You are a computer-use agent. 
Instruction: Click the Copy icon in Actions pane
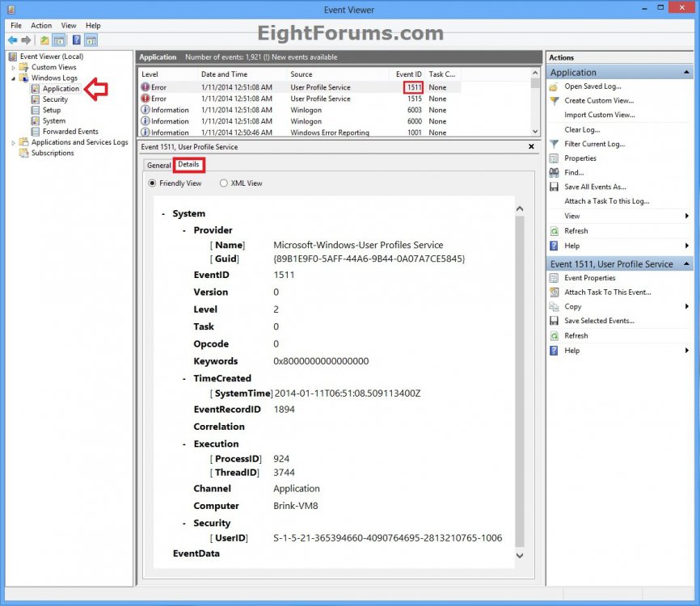click(554, 306)
